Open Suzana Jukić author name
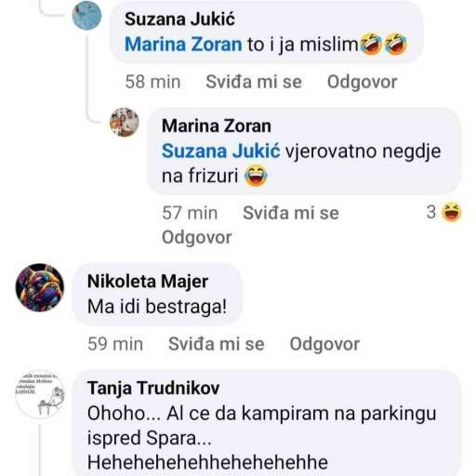The image size is (476, 476). (x=179, y=20)
